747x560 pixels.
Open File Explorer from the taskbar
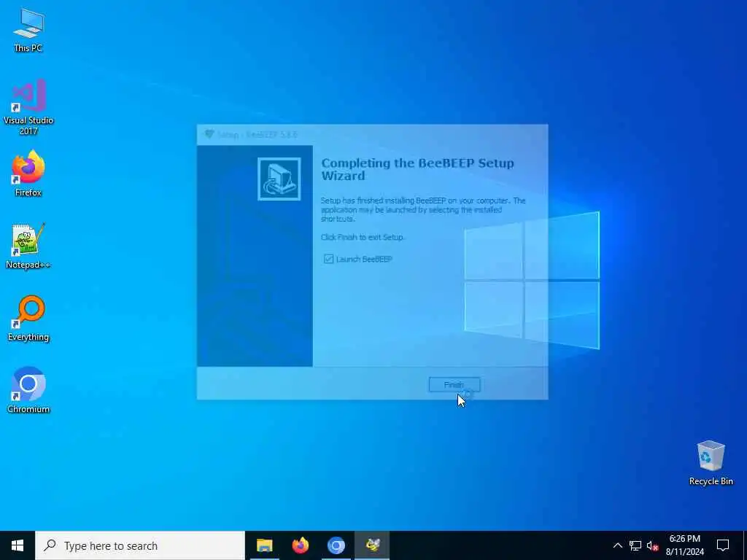pyautogui.click(x=264, y=545)
